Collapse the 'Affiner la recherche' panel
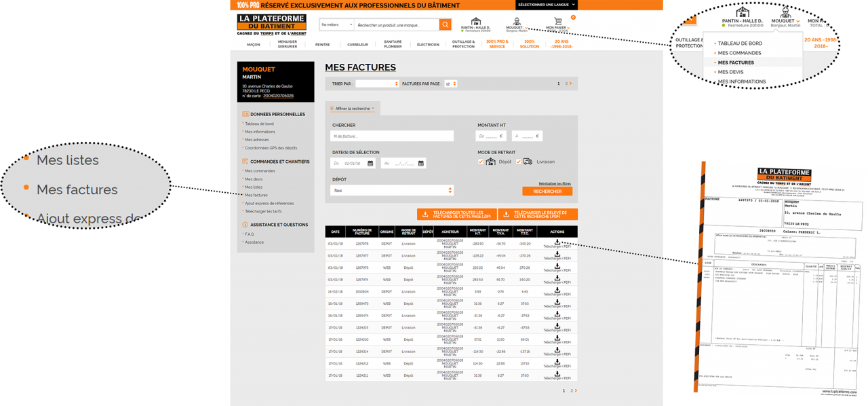This screenshot has height=406, width=868. [x=353, y=109]
